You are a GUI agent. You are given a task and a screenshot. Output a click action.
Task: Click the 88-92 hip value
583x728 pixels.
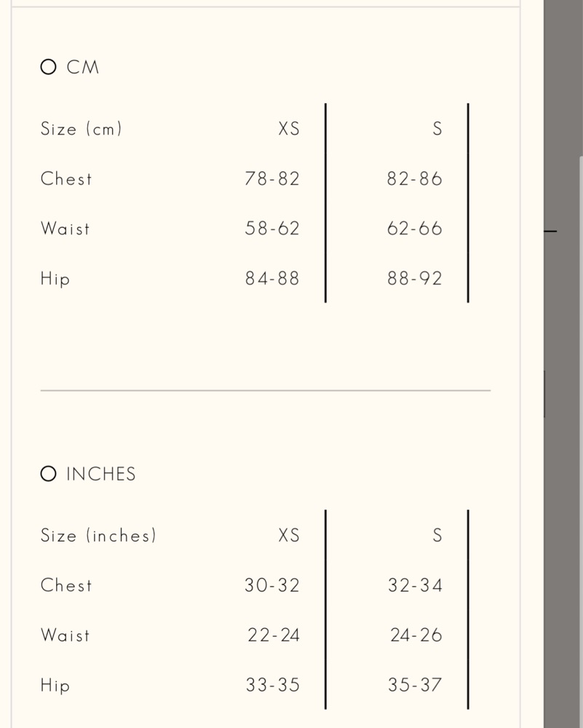tap(415, 279)
